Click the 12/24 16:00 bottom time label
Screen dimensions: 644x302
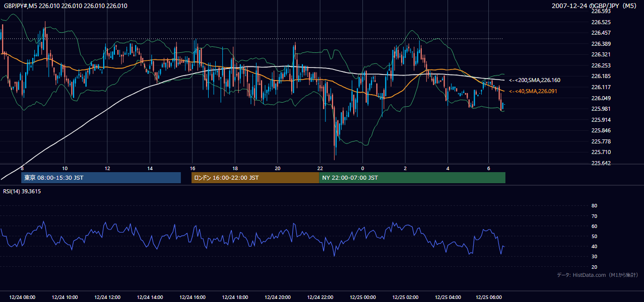click(x=192, y=297)
